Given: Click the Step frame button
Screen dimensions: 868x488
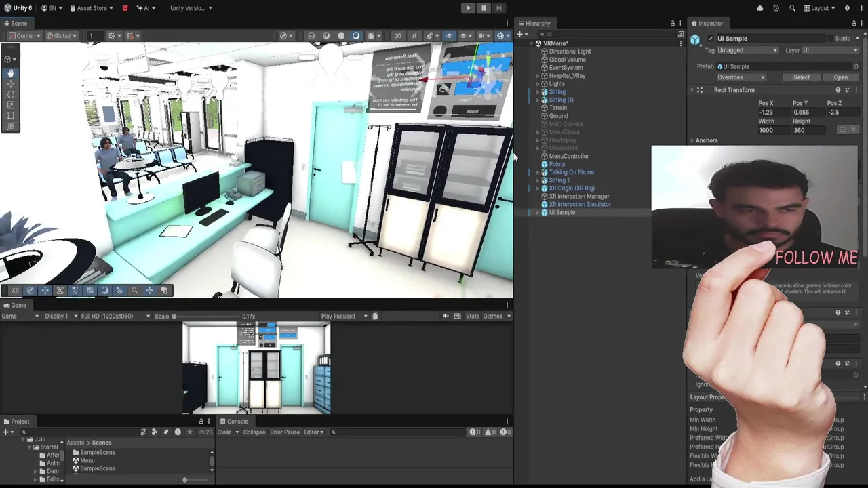Looking at the screenshot, I should [x=499, y=8].
